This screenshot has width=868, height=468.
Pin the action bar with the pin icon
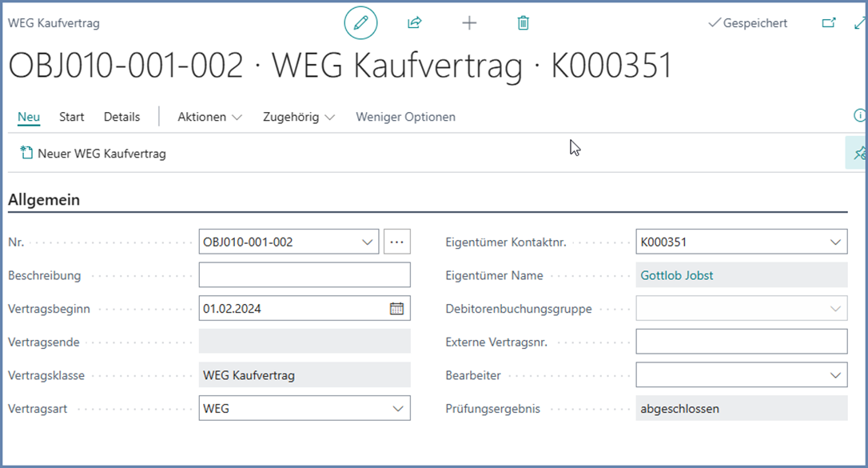860,152
